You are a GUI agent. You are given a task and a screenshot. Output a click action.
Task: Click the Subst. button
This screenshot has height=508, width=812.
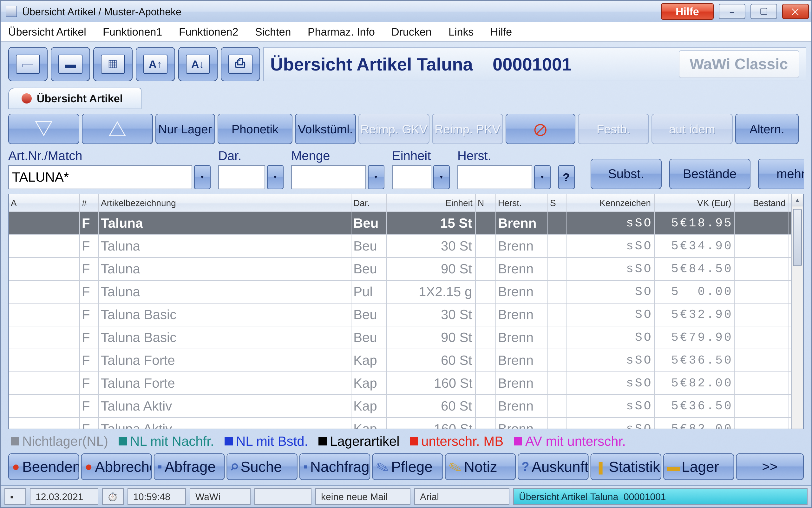coord(626,174)
